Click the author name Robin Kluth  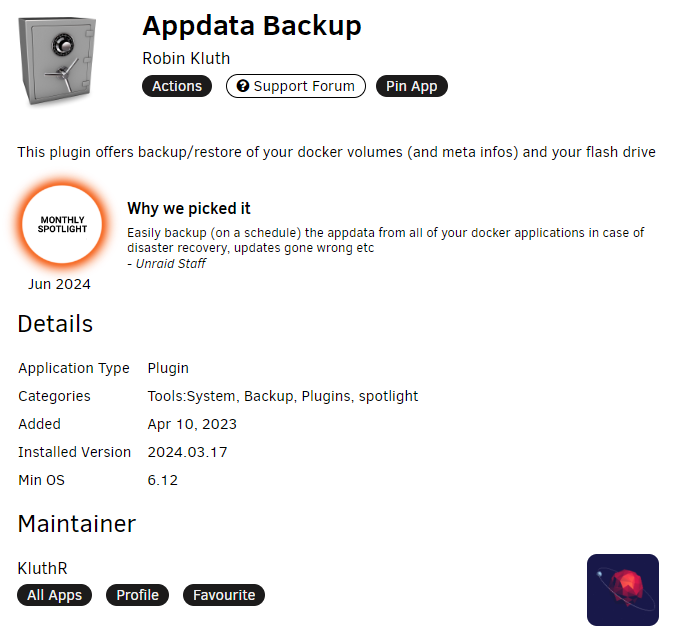pos(186,58)
